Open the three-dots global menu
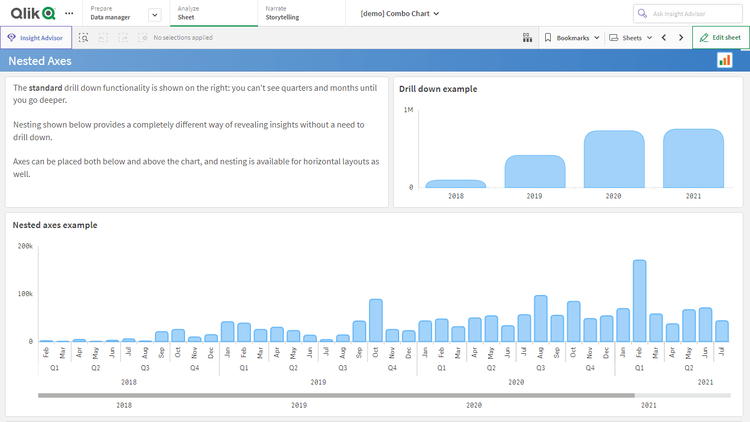This screenshot has height=422, width=750. pos(69,13)
